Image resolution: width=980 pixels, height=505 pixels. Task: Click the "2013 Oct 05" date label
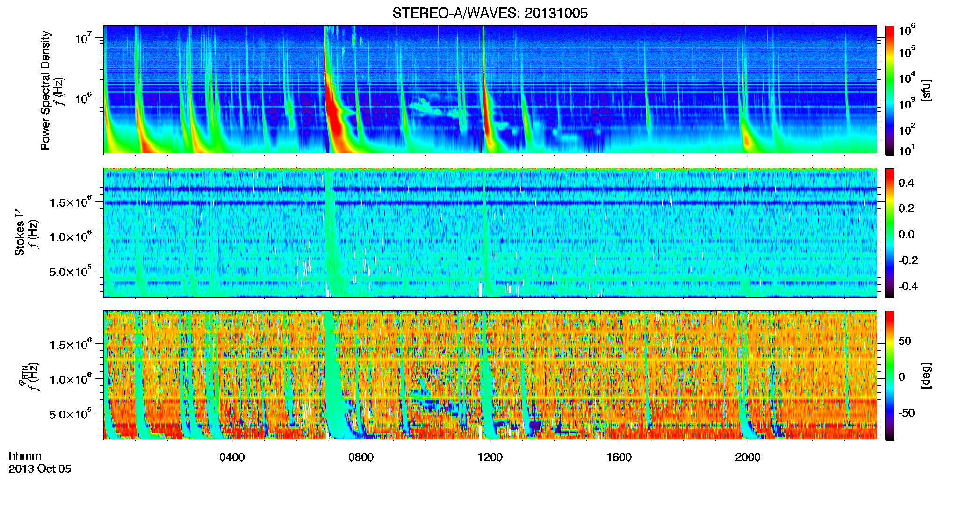point(40,469)
